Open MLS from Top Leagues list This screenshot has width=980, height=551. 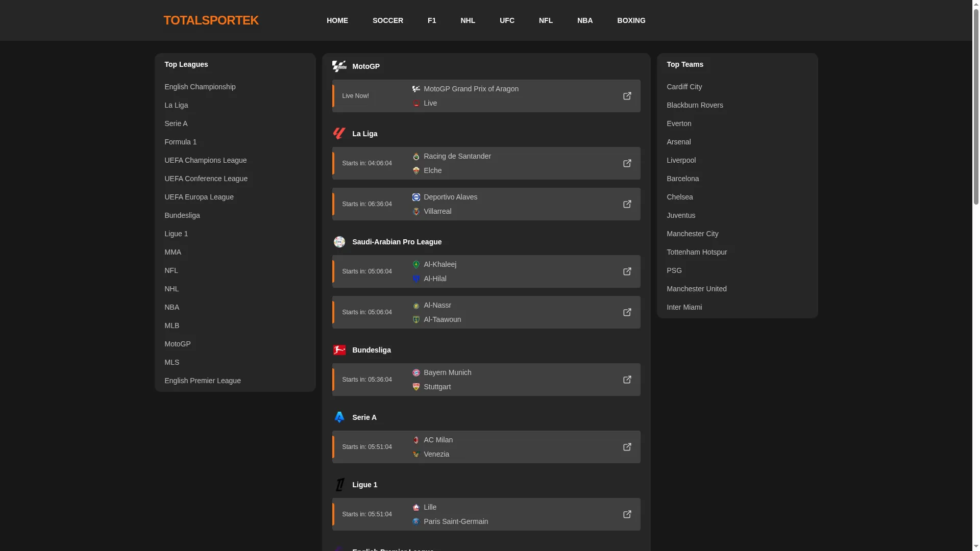click(x=172, y=362)
